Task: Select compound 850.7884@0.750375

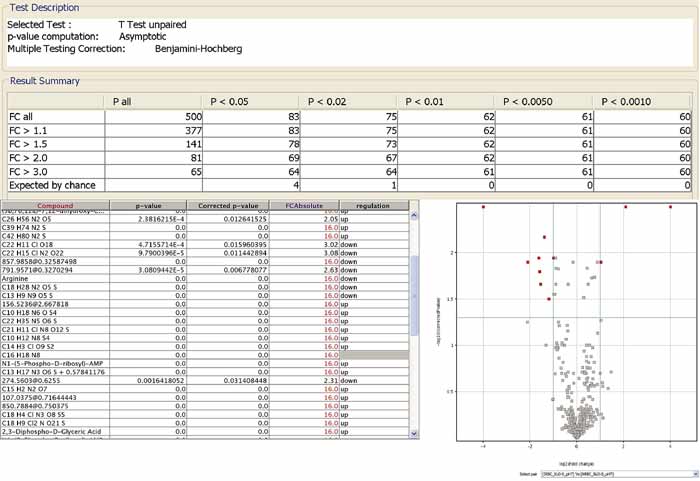Action: [204, 406]
